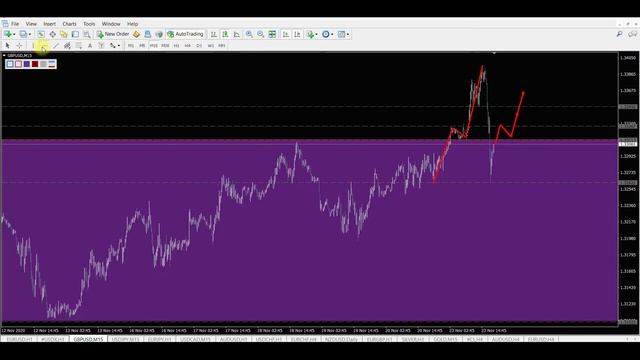Select the Trendline drawing tool
This screenshot has height=360, width=640.
pyautogui.click(x=56, y=46)
